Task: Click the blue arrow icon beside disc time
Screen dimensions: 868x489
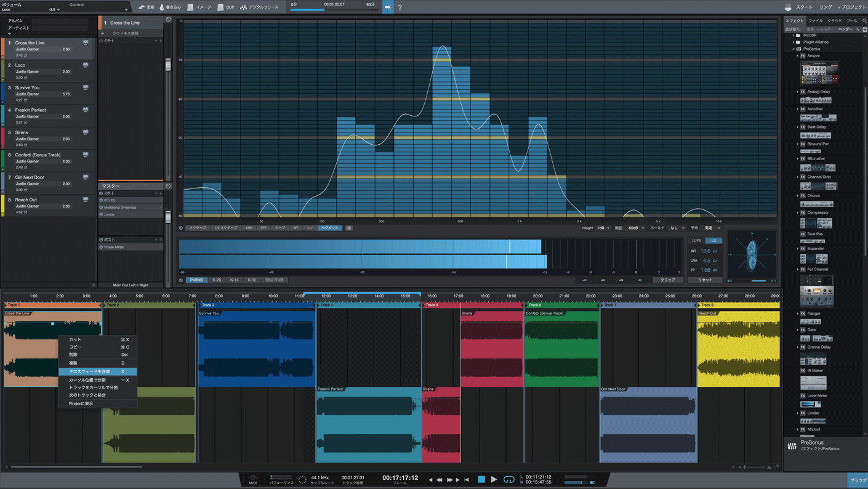Action: pyautogui.click(x=387, y=7)
